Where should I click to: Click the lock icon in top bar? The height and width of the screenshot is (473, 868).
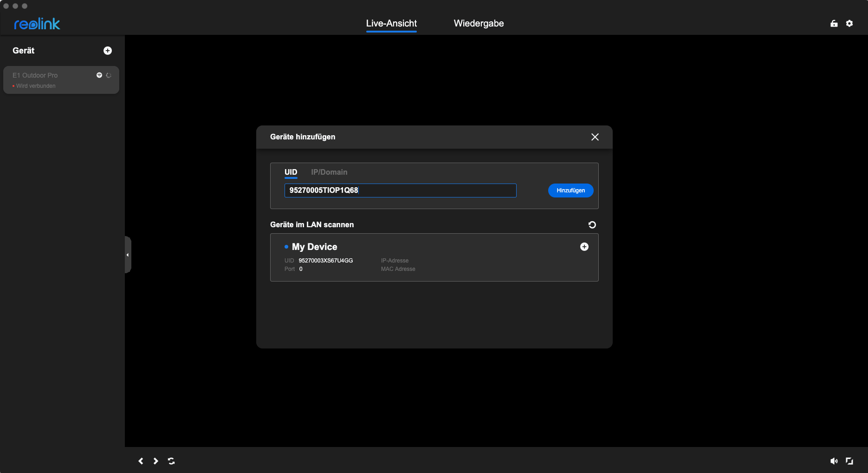(x=834, y=24)
